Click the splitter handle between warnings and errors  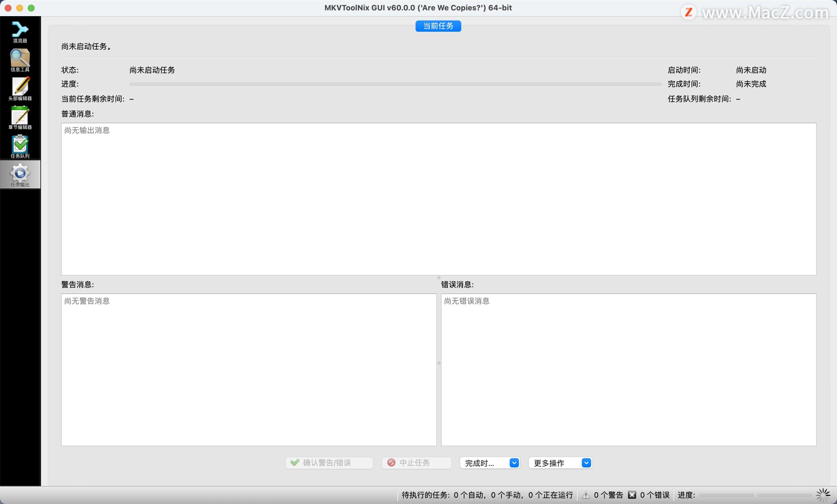[x=439, y=363]
